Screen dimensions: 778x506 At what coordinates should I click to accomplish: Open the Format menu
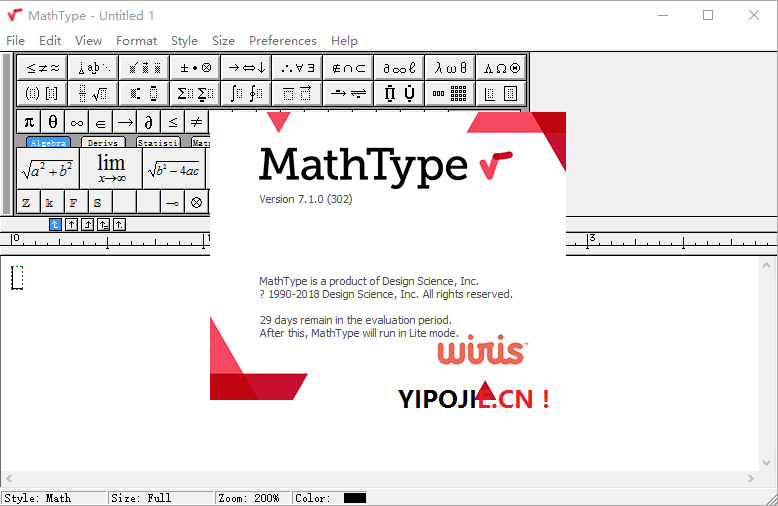click(x=136, y=41)
